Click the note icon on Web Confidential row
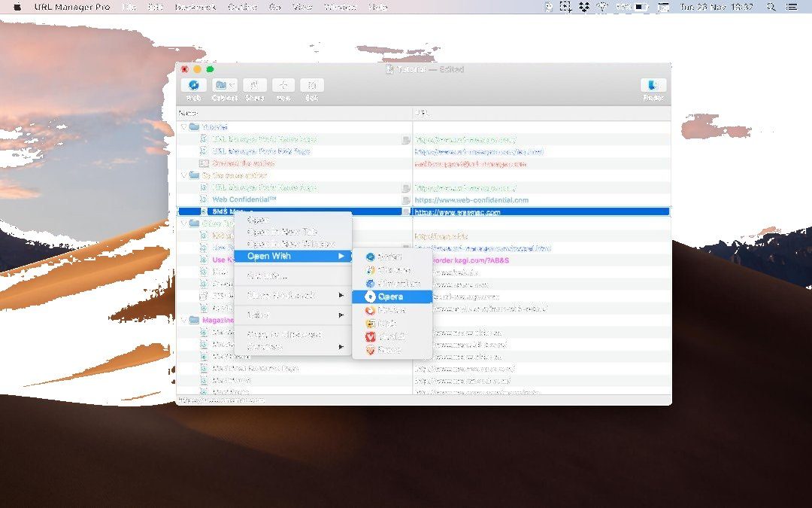812x508 pixels. (406, 200)
